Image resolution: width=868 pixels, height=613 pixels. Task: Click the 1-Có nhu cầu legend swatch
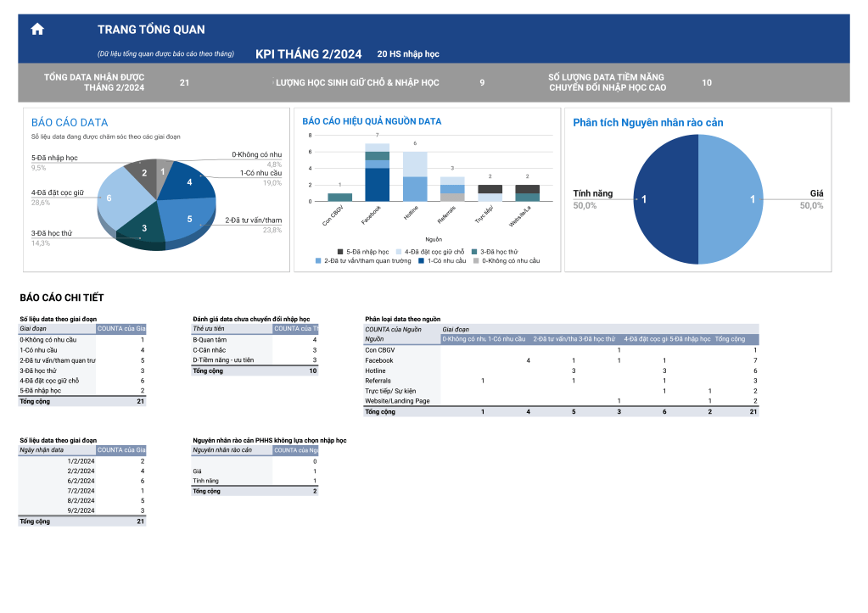point(421,261)
